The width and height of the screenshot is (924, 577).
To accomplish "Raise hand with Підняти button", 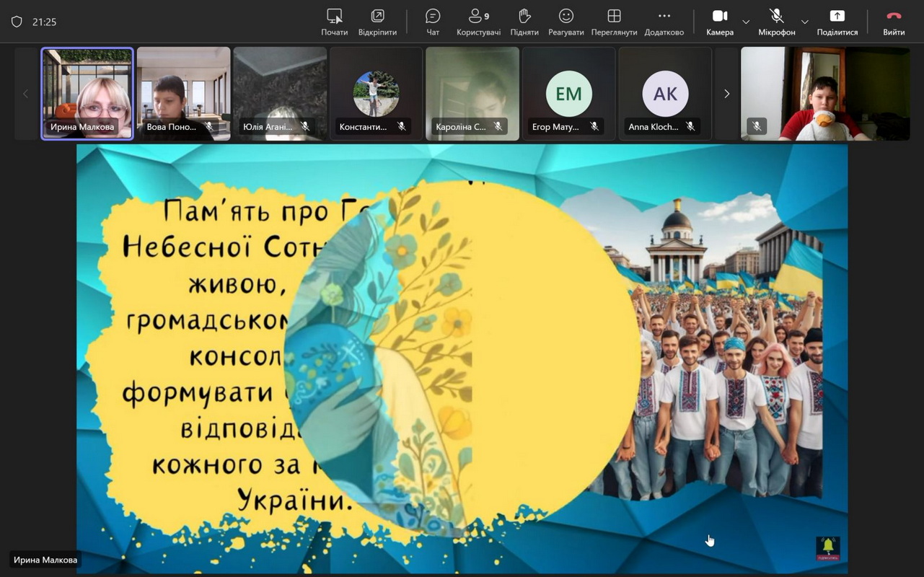I will pos(524,22).
